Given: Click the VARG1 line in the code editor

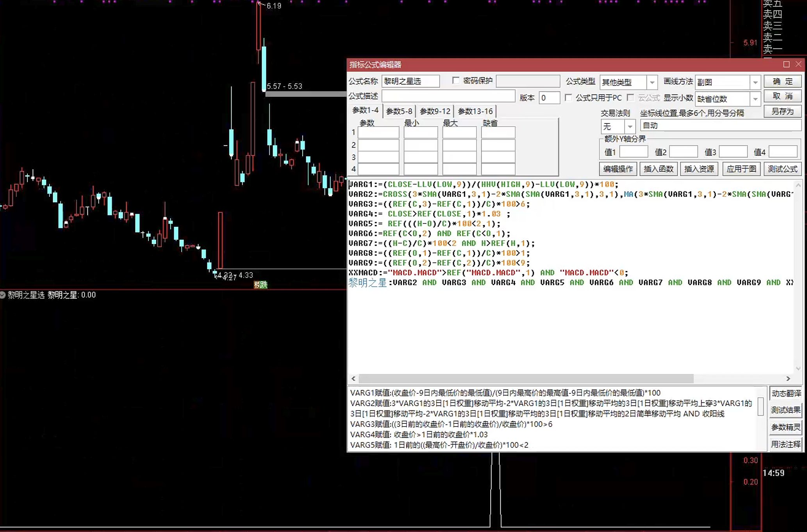Looking at the screenshot, I should [x=484, y=184].
